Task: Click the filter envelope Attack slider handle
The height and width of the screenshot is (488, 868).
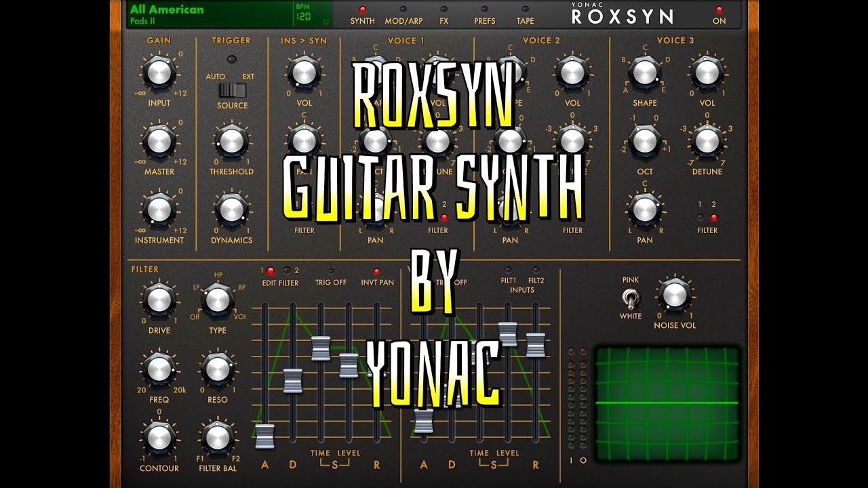Action: click(x=265, y=436)
